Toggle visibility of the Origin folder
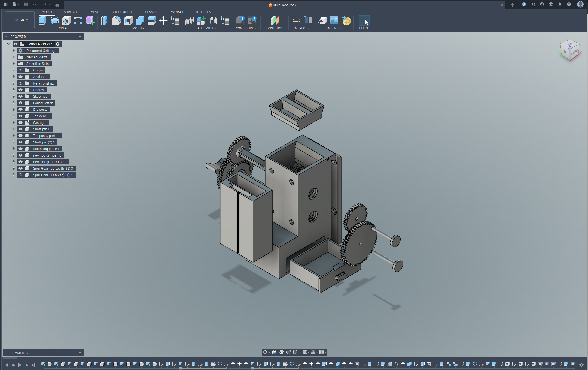588x370 pixels. point(20,70)
